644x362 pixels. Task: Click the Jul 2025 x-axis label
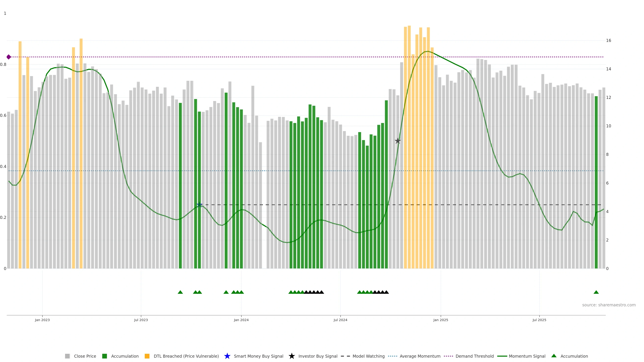coord(539,320)
